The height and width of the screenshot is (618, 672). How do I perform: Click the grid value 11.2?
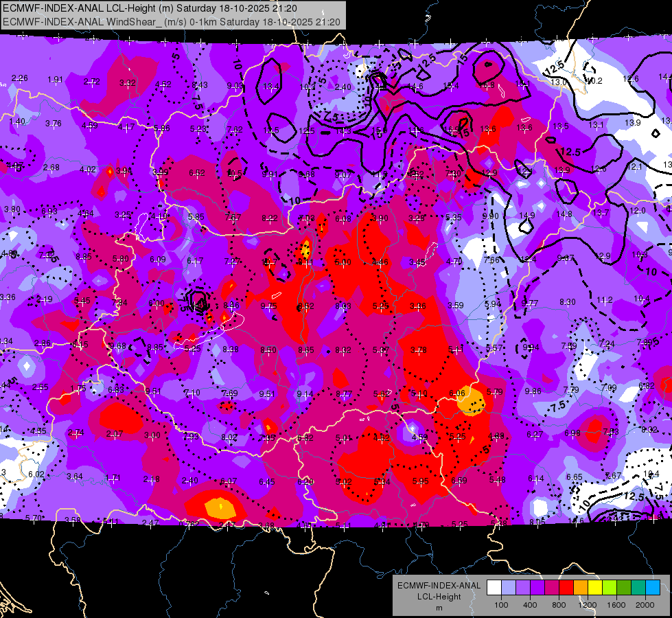click(x=605, y=300)
